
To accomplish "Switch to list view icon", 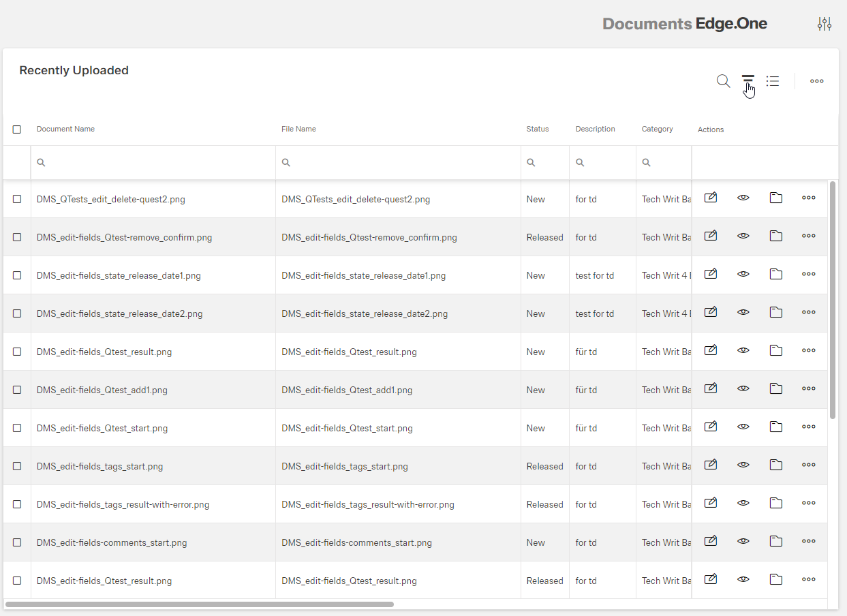I will point(772,81).
